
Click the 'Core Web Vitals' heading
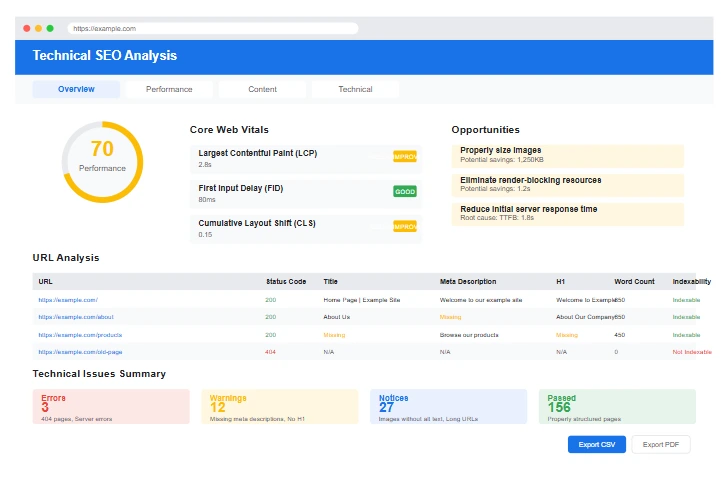[229, 129]
